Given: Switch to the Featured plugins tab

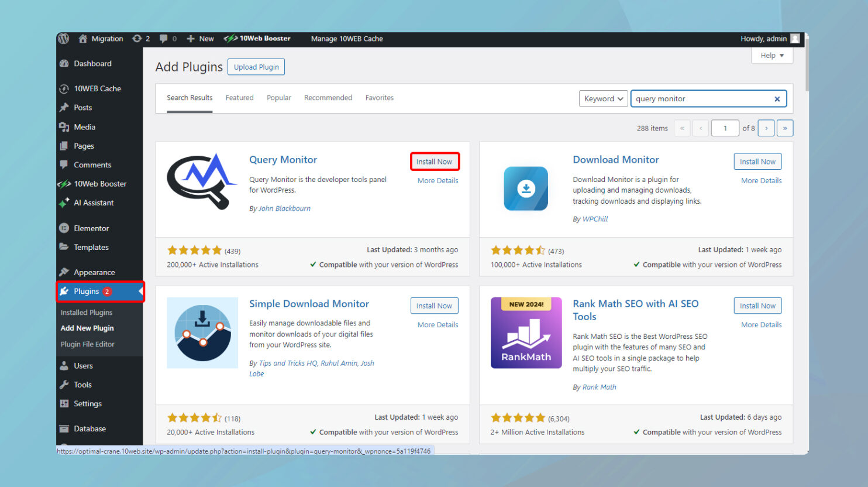Looking at the screenshot, I should click(239, 98).
